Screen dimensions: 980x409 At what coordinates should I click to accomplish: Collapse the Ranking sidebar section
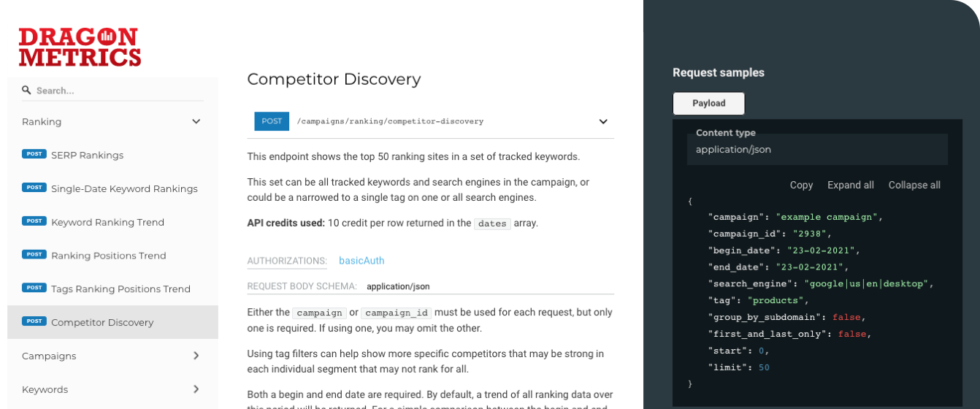pyautogui.click(x=196, y=121)
